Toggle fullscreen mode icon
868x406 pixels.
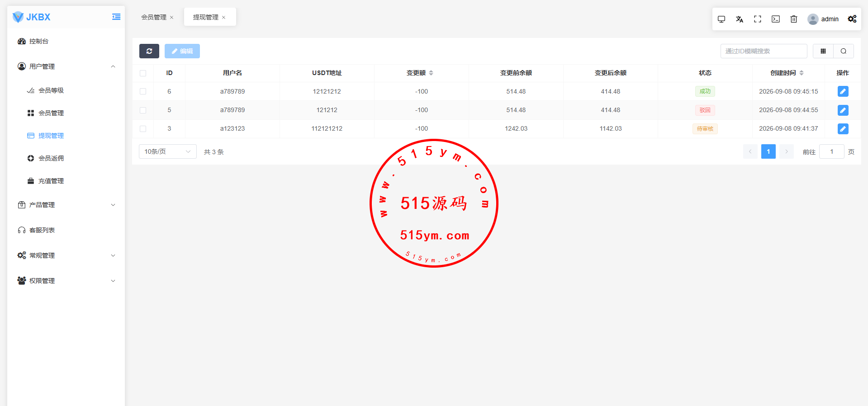758,19
